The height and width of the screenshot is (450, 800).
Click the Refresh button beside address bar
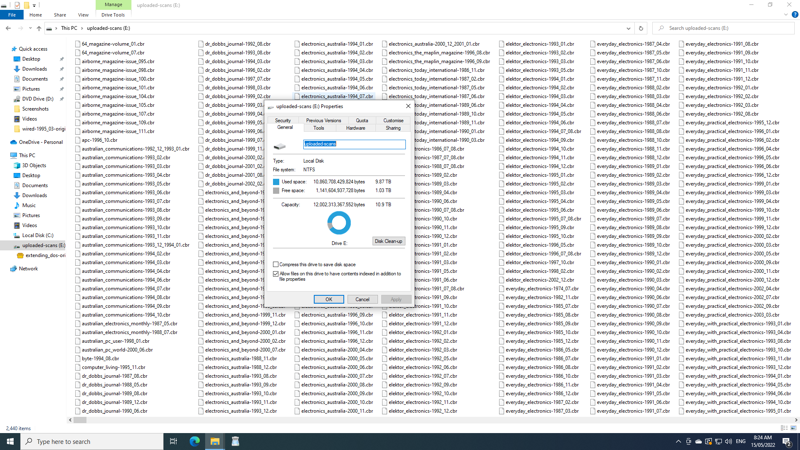pyautogui.click(x=641, y=28)
